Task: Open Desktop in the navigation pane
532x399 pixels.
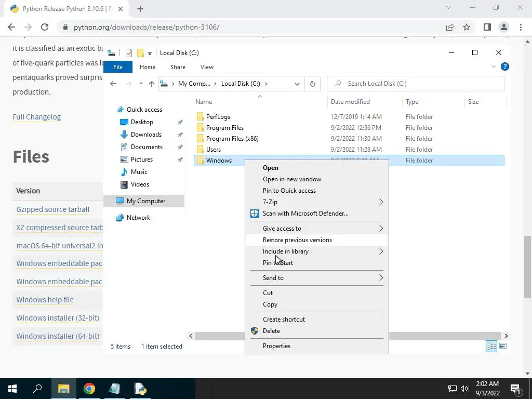Action: (142, 122)
